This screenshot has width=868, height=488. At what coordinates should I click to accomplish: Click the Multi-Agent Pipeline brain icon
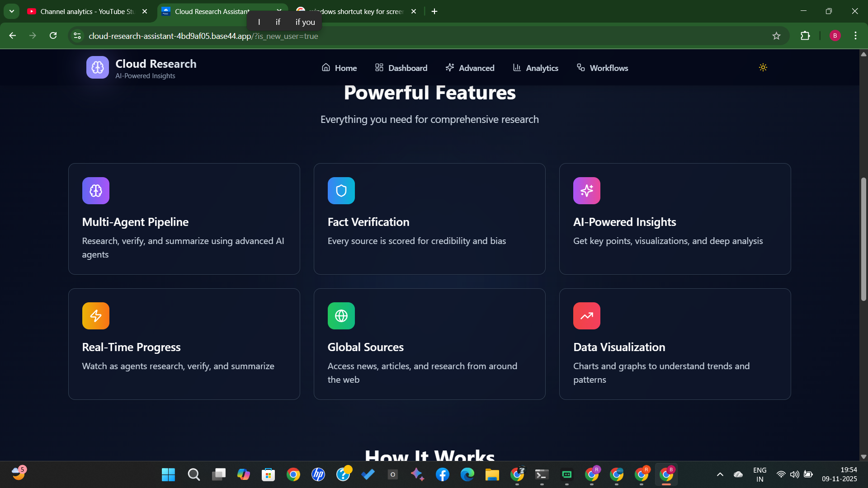95,191
